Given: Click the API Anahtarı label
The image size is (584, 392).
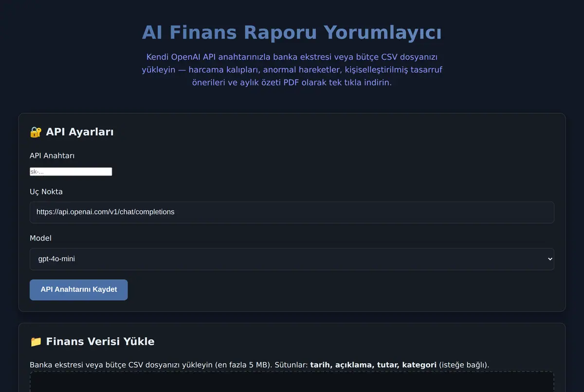Looking at the screenshot, I should pyautogui.click(x=52, y=156).
